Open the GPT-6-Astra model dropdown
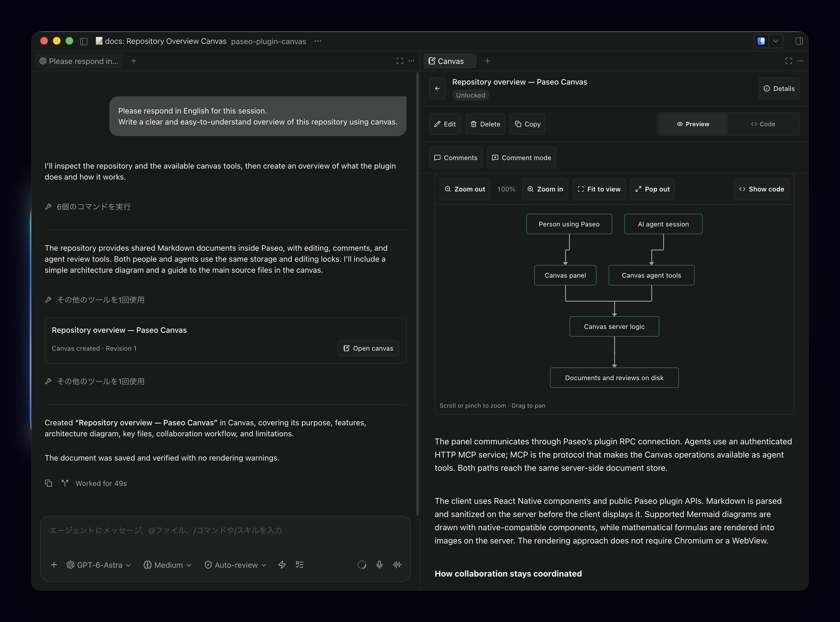The width and height of the screenshot is (840, 622). [x=99, y=565]
